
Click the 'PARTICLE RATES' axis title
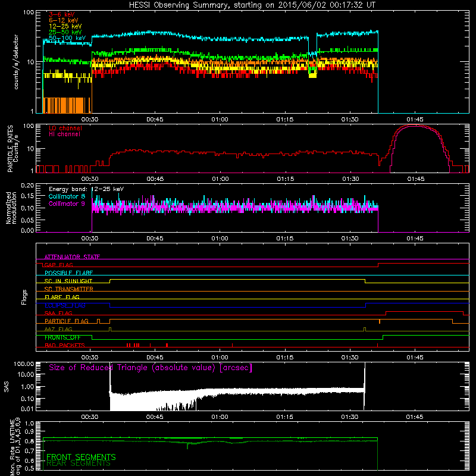[10, 148]
